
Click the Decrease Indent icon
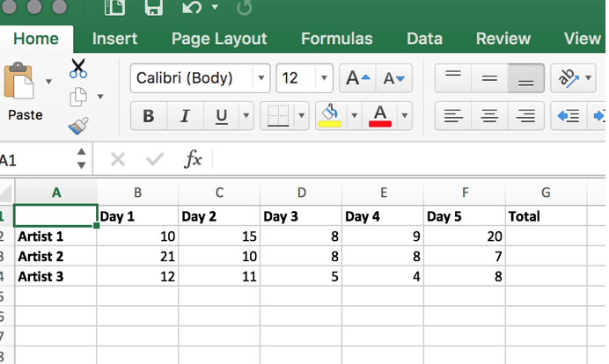tap(569, 115)
